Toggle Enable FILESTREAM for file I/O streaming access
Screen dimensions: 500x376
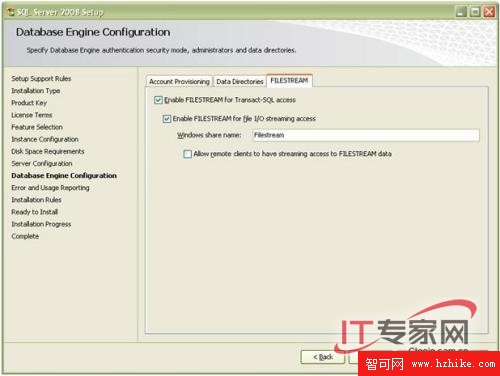pos(167,119)
